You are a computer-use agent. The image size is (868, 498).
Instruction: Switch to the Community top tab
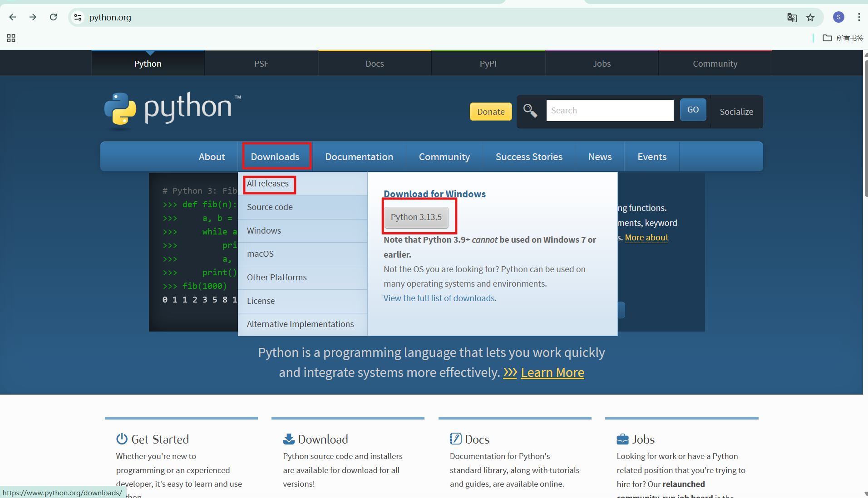tap(715, 63)
